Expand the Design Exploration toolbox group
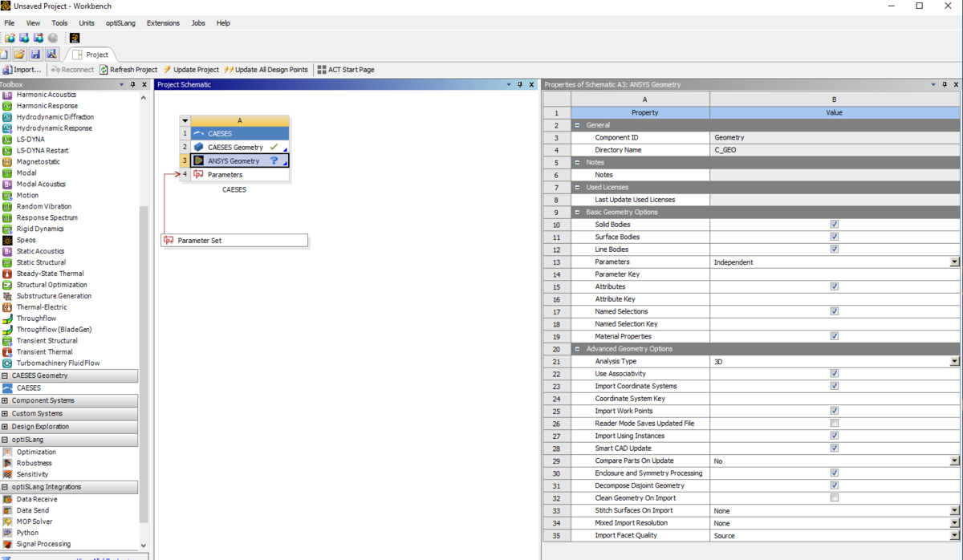This screenshot has height=560, width=963. coord(5,427)
